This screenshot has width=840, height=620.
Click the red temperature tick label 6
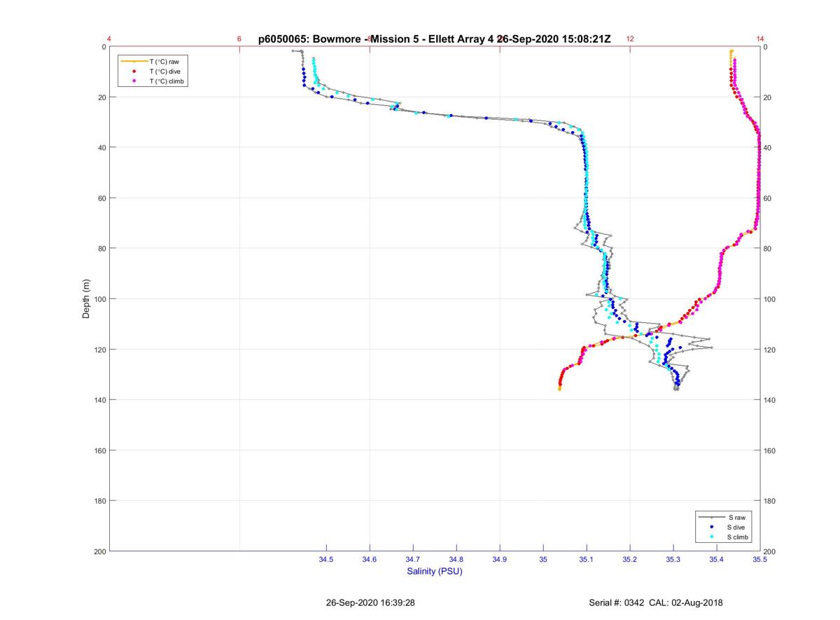point(239,39)
